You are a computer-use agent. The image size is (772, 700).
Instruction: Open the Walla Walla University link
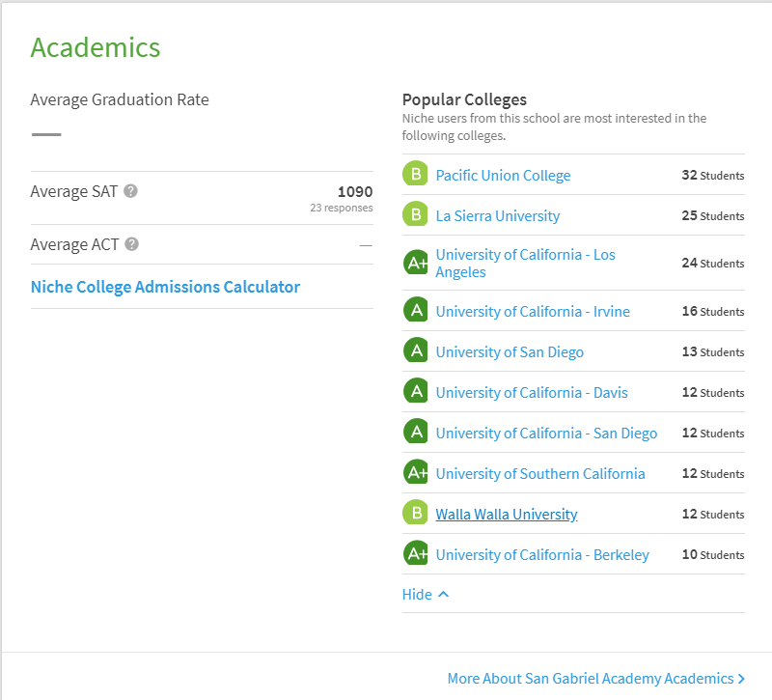(x=506, y=515)
